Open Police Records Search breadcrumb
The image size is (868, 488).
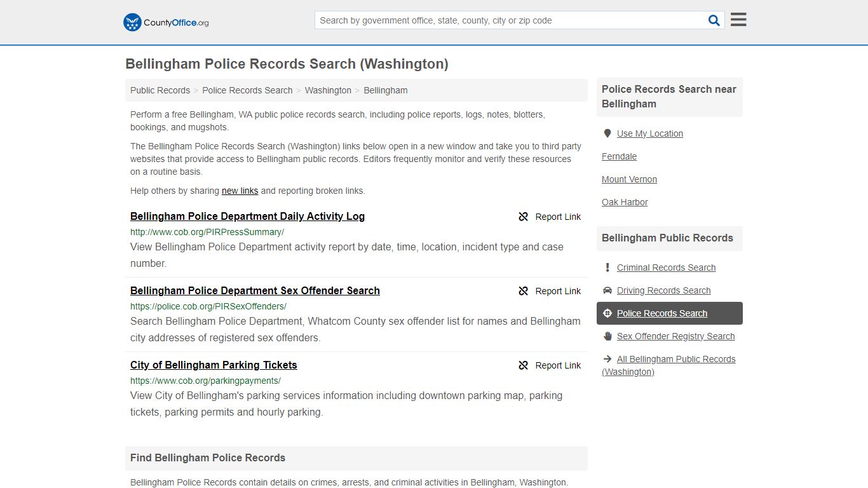[x=247, y=90]
